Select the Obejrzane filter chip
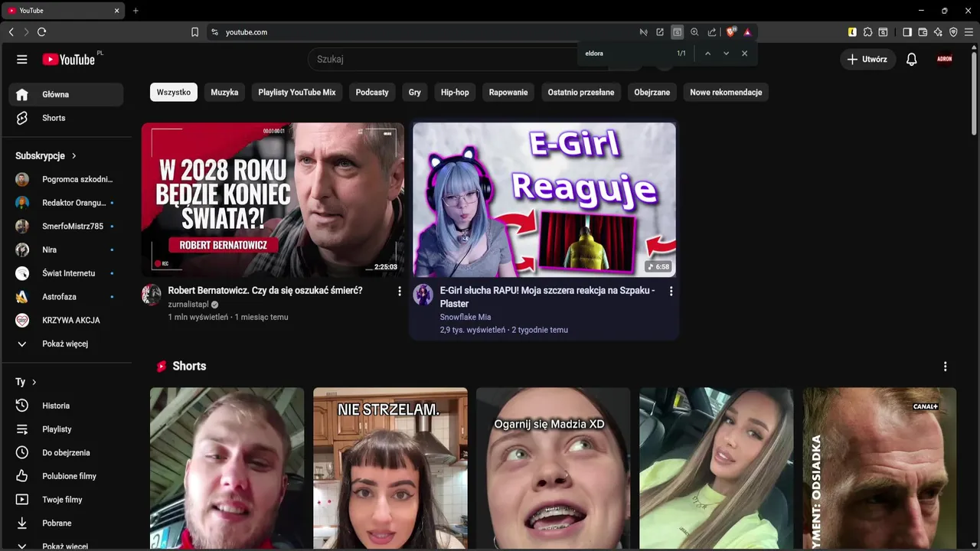 (x=652, y=93)
